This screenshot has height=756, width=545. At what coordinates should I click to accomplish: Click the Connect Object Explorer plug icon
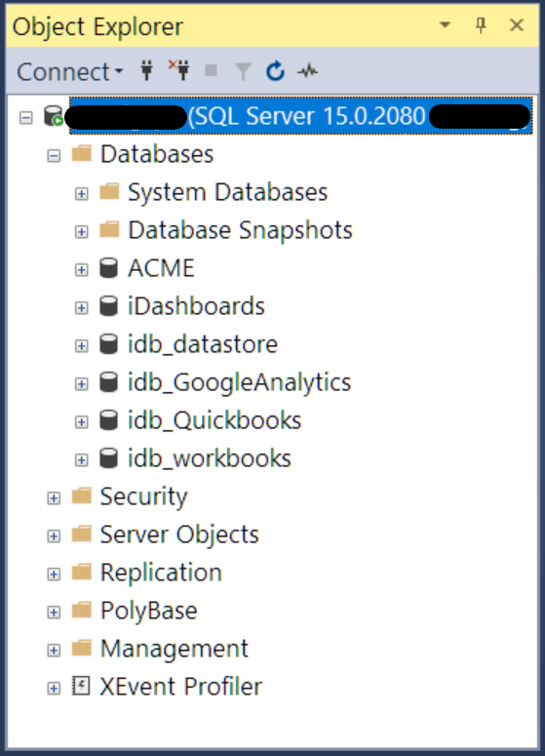[x=146, y=71]
